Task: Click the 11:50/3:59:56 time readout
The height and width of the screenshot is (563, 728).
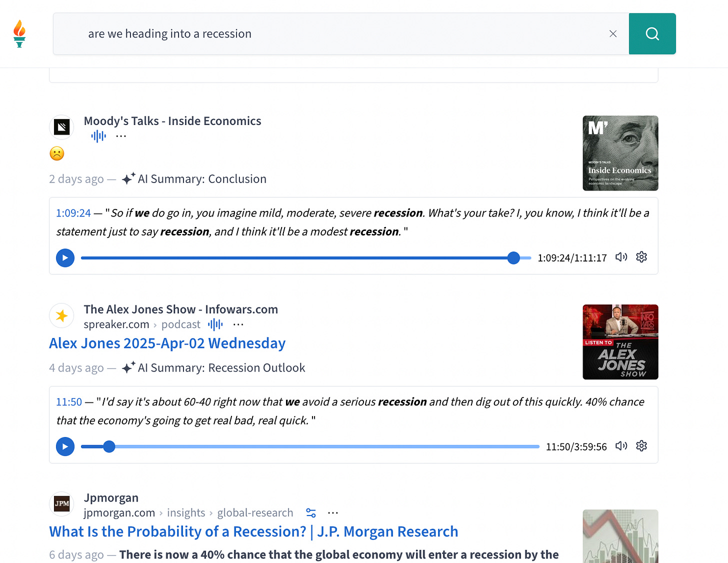Action: click(576, 447)
